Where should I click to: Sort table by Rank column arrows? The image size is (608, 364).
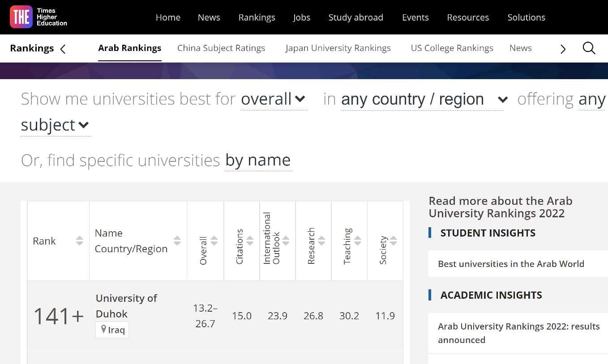point(80,241)
